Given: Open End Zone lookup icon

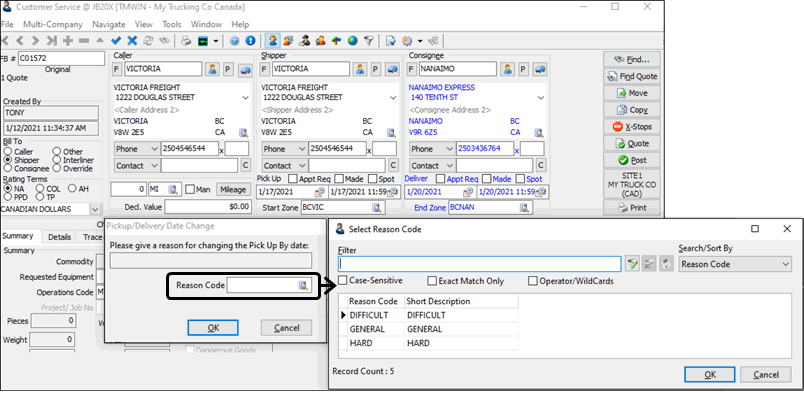Looking at the screenshot, I should pos(524,208).
